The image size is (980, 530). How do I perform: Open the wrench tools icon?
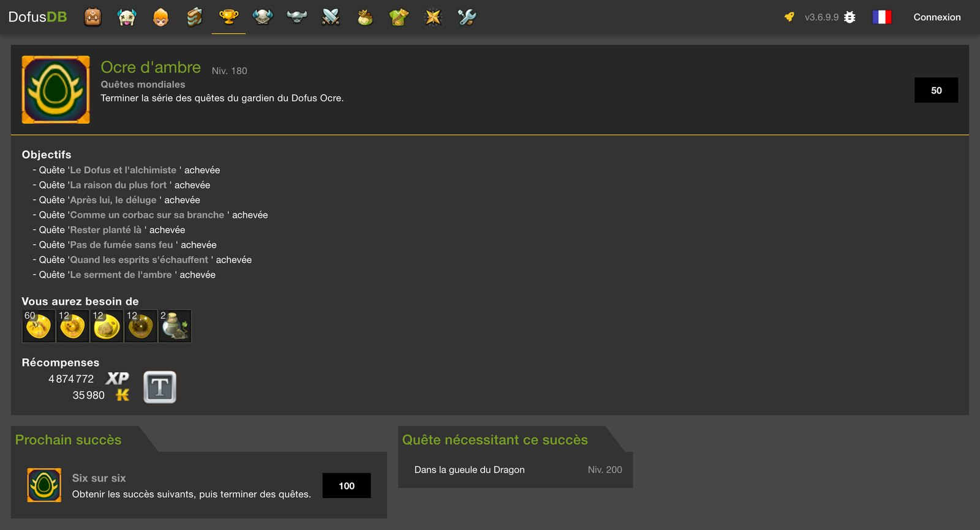coord(467,17)
